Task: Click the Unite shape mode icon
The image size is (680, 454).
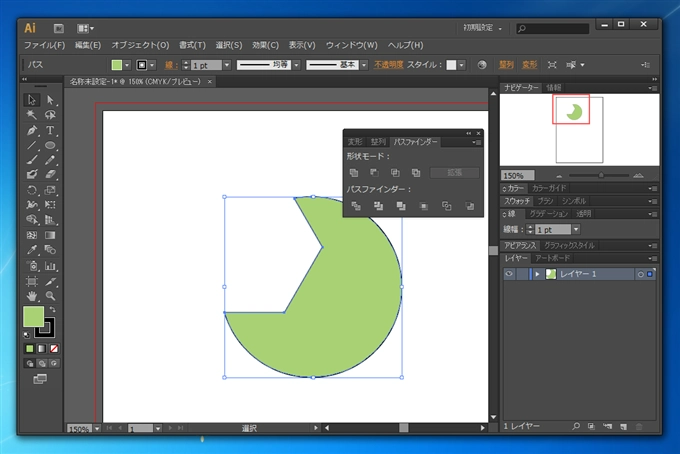Action: point(354,173)
